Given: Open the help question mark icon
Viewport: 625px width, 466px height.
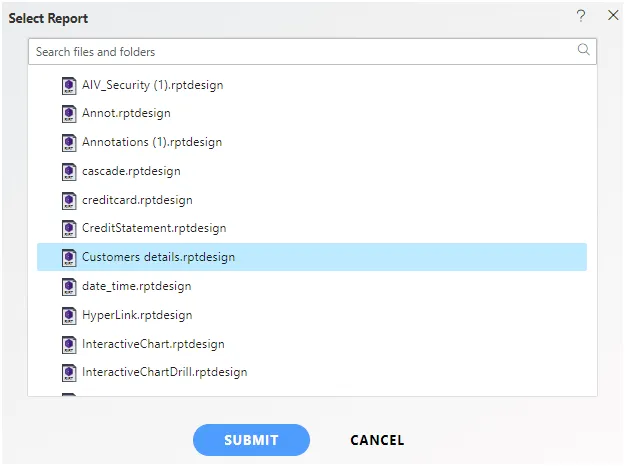Looking at the screenshot, I should tap(581, 16).
